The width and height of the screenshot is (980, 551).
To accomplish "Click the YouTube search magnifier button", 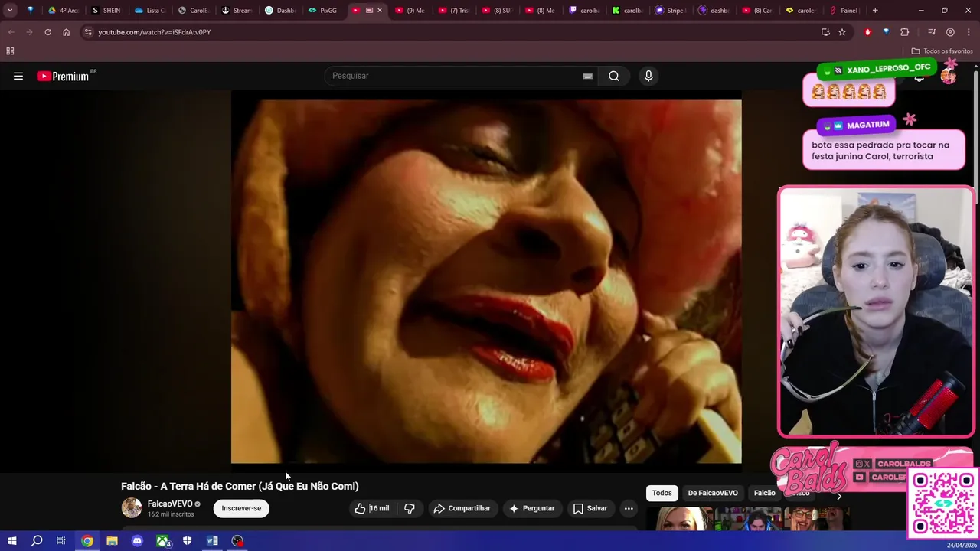I will point(614,76).
